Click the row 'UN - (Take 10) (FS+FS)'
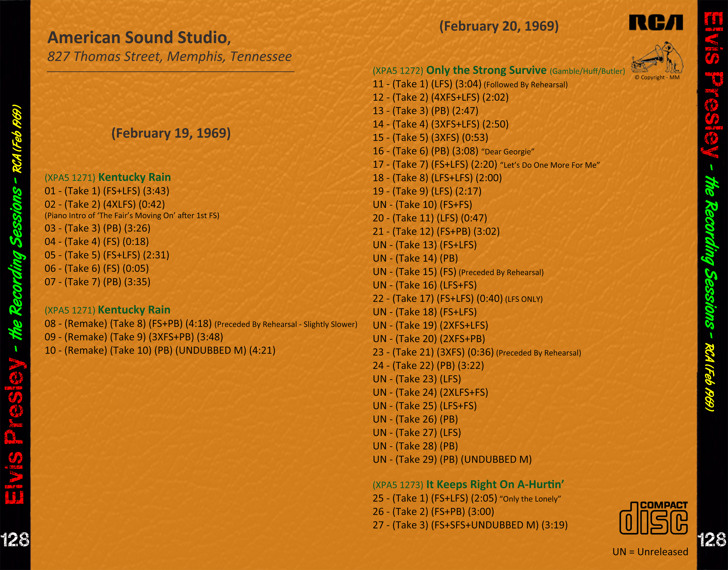Screen dimensions: 728x570 (x=423, y=205)
